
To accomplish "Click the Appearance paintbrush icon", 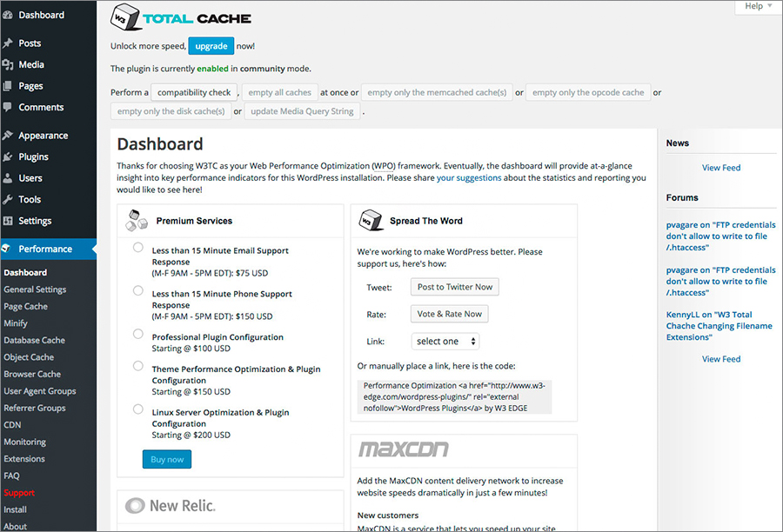I will (8, 136).
